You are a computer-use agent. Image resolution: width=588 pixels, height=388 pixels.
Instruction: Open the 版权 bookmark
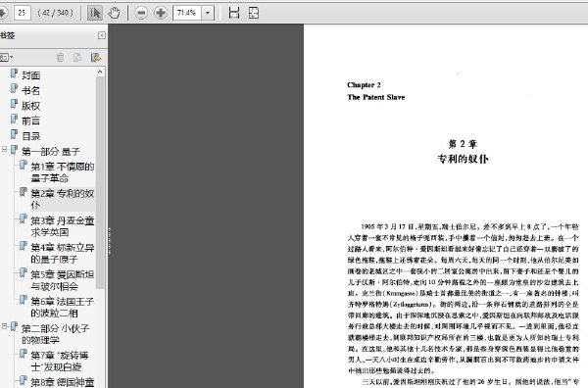30,106
